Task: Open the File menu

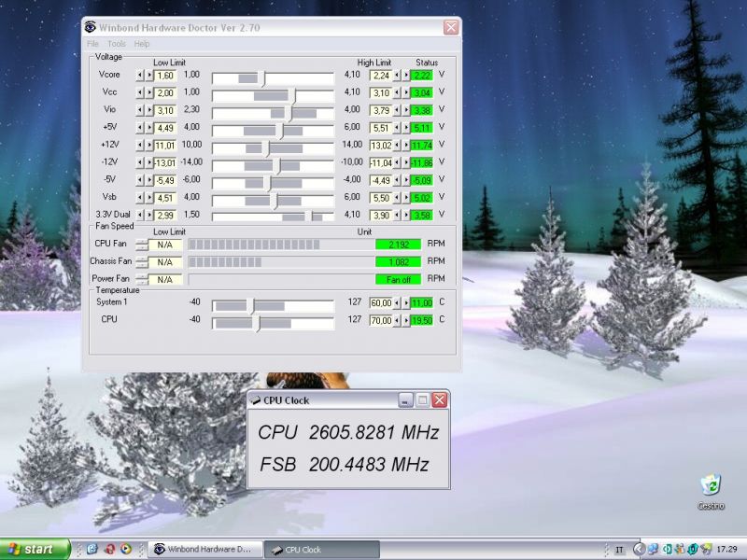Action: click(x=92, y=44)
